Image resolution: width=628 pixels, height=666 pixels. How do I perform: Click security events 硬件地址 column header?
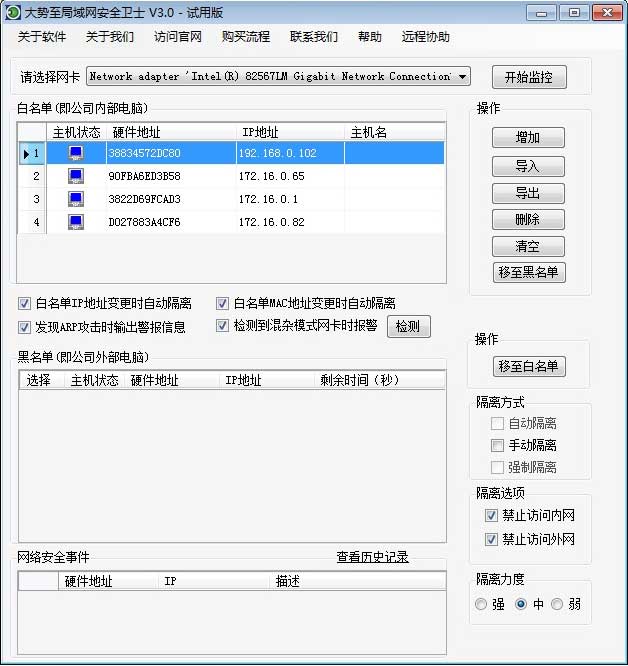click(x=108, y=581)
